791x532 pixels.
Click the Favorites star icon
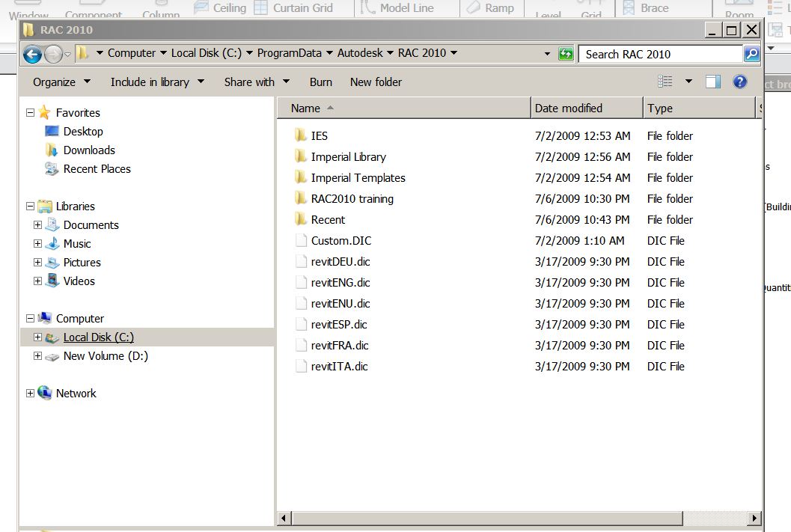(44, 112)
